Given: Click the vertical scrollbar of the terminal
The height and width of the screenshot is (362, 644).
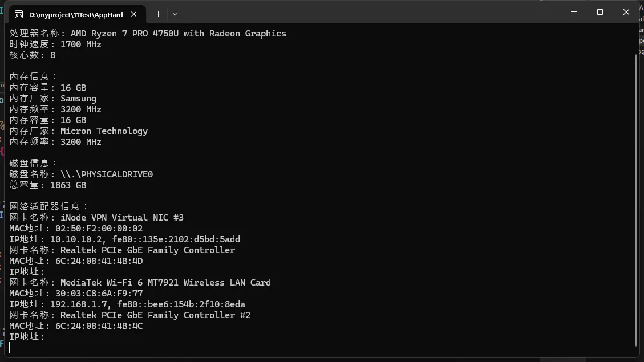Looking at the screenshot, I should point(636,200).
